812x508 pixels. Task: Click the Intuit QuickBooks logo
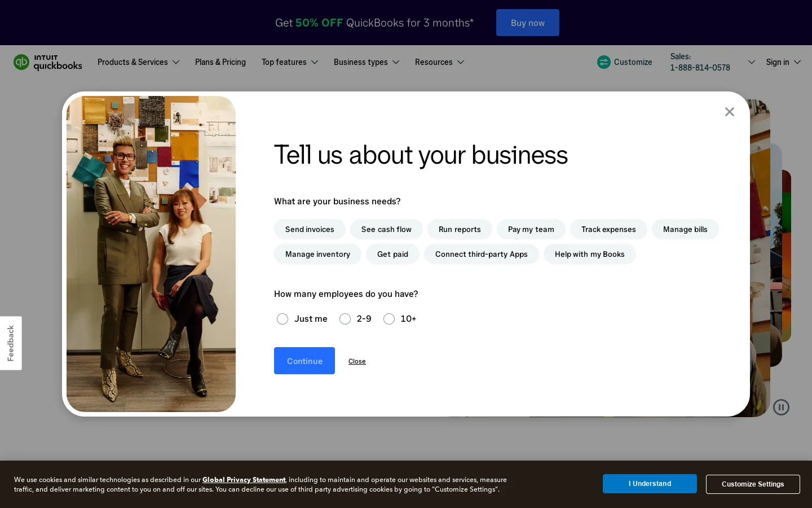[x=48, y=62]
